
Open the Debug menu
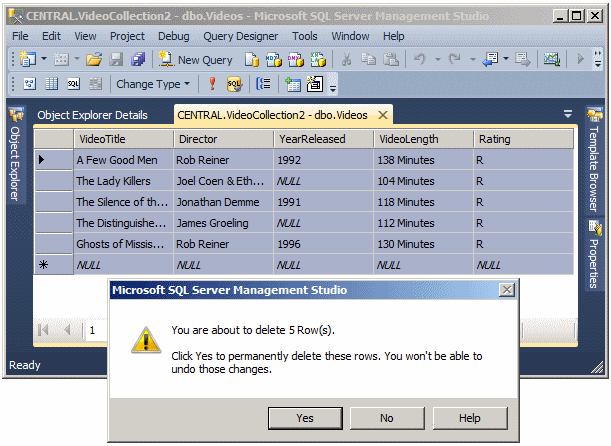(173, 36)
